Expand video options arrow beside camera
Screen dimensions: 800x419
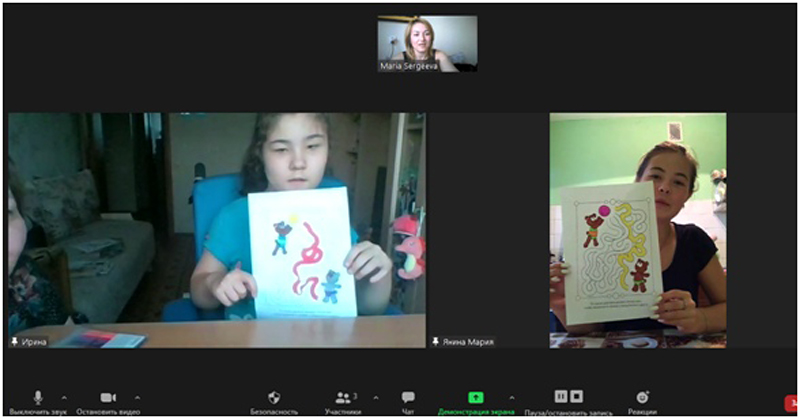[x=137, y=397]
